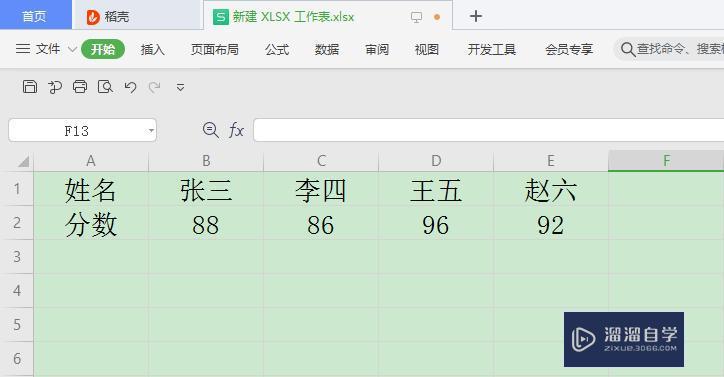This screenshot has height=377, width=724.
Task: Click the spreadsheet file icon in tab
Action: tap(221, 17)
